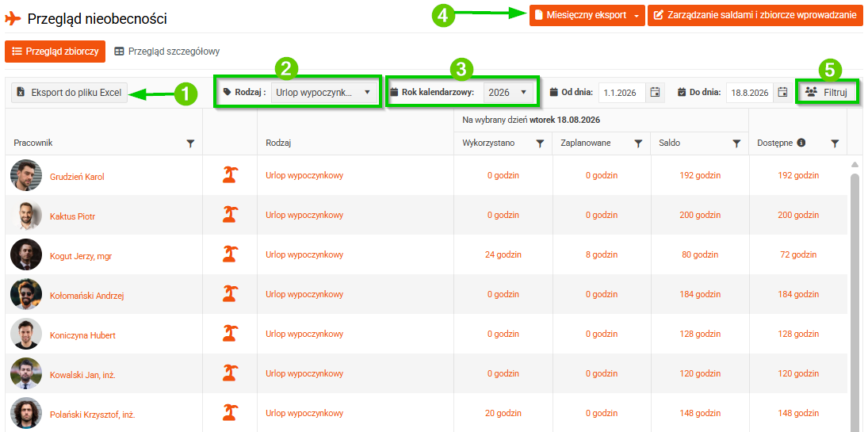Switch to Przegląd zbiorczy tab

tap(55, 52)
